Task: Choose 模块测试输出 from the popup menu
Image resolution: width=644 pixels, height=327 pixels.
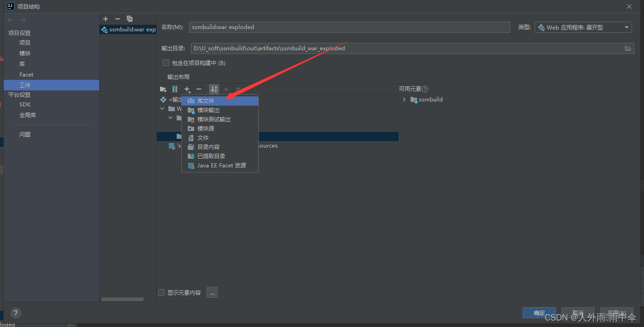Action: click(220, 119)
